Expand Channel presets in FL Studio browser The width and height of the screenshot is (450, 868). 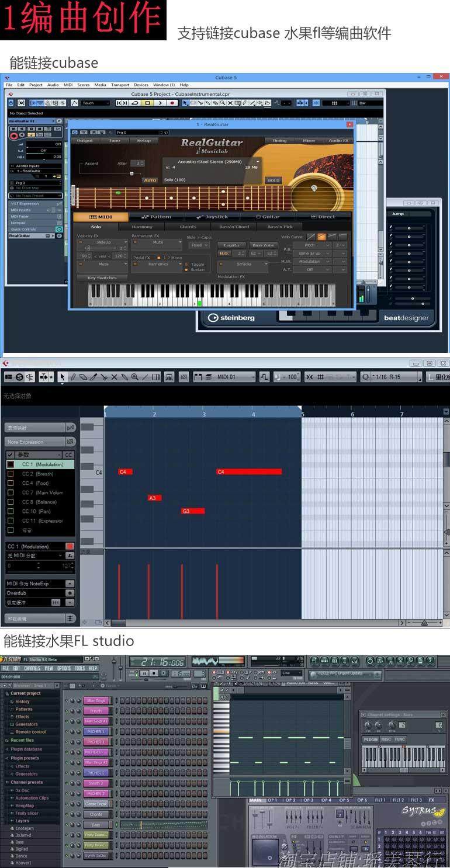pyautogui.click(x=26, y=782)
